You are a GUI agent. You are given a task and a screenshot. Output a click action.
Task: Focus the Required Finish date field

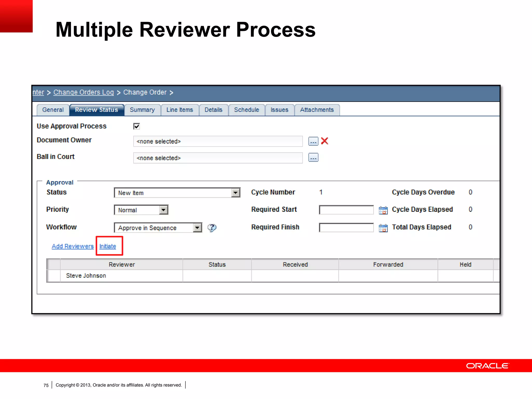pos(346,228)
